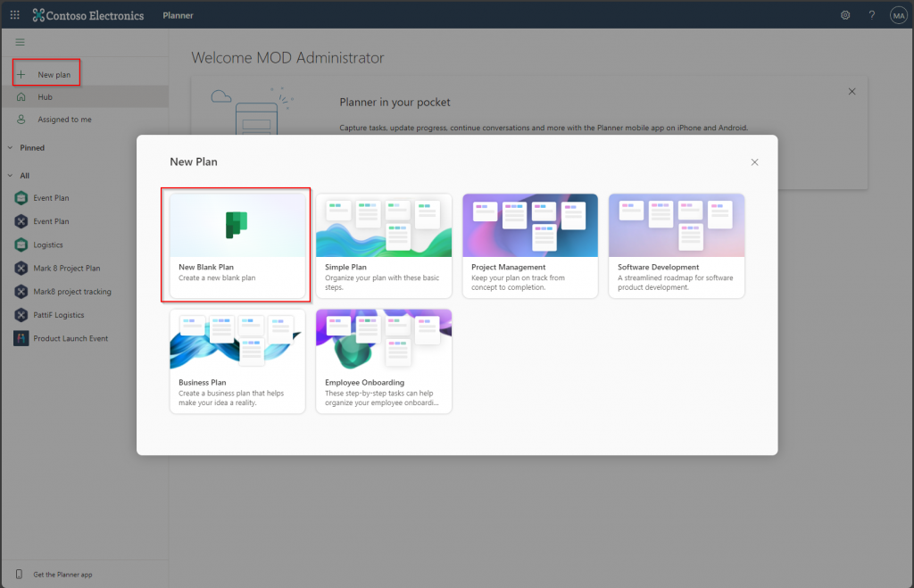This screenshot has width=914, height=588.
Task: Click the help question mark icon
Action: click(x=872, y=15)
